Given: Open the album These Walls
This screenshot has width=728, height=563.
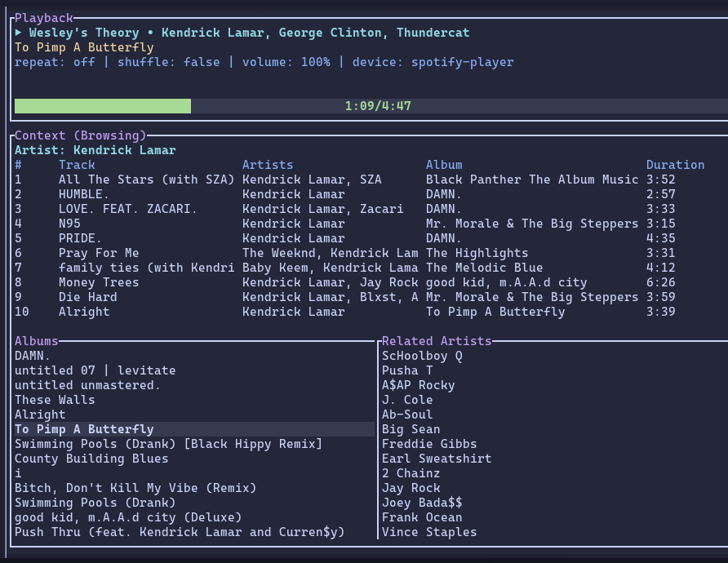Looking at the screenshot, I should tap(55, 400).
